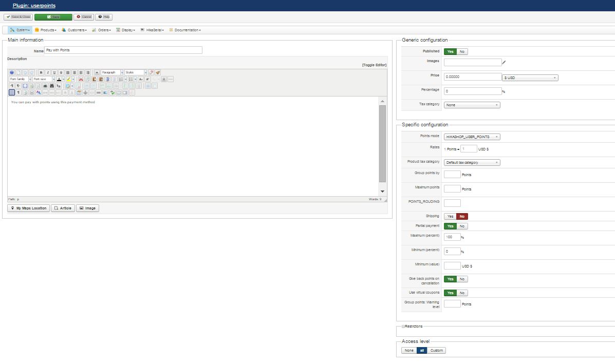This screenshot has height=364, width=615.
Task: Create a new document in editor
Action: click(x=18, y=72)
